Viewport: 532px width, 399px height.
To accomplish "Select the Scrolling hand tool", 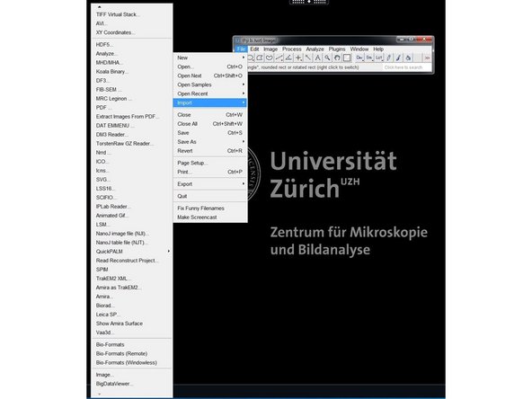I will click(x=337, y=58).
